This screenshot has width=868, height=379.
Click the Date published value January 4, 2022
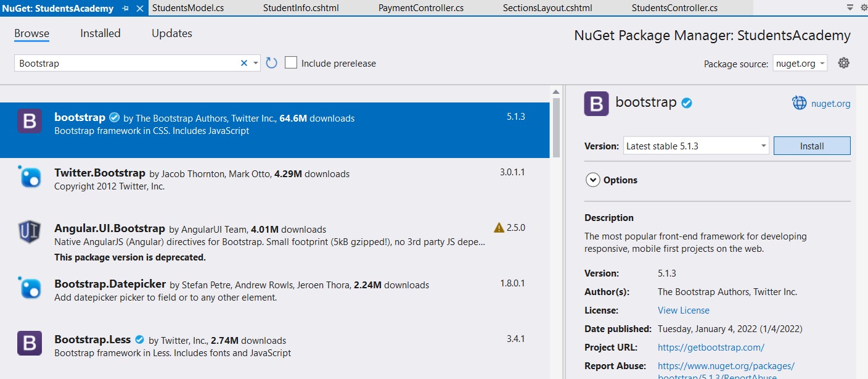730,329
